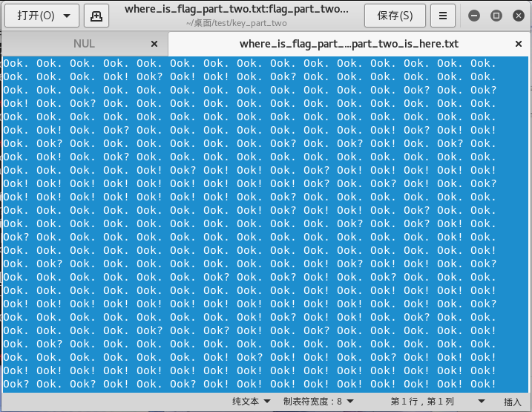Open the hamburger menu
Viewport: 532px width, 412px height.
443,16
